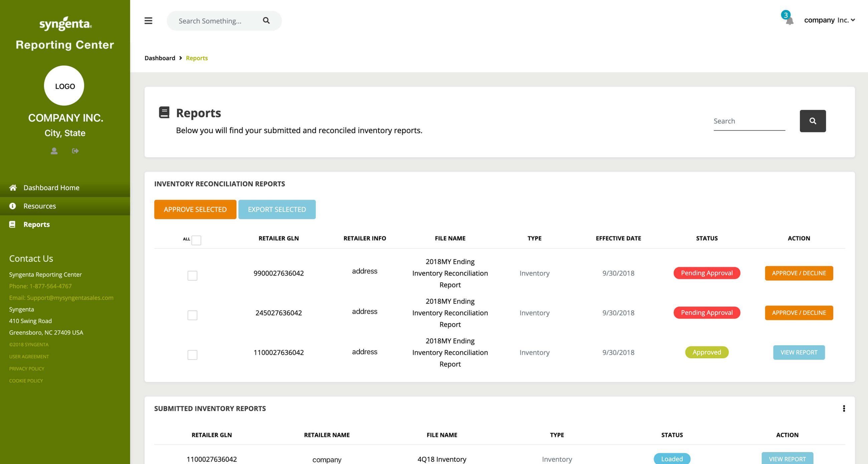
Task: Open the three-dot menu on Submitted Inventory Reports
Action: pos(844,408)
